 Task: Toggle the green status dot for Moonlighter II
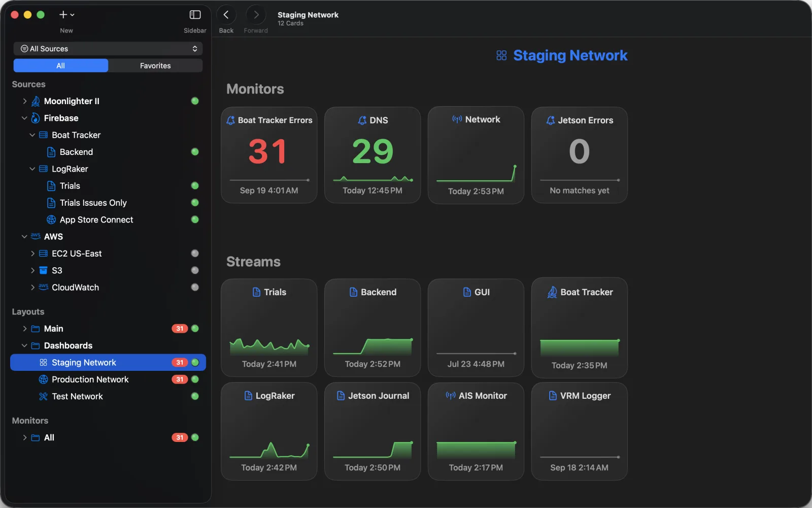pyautogui.click(x=195, y=101)
